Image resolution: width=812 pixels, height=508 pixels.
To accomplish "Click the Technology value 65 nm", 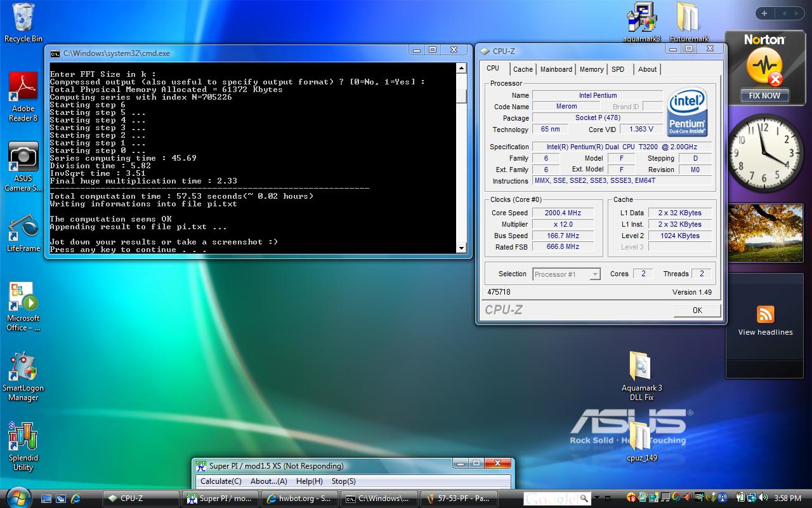I will tap(550, 129).
